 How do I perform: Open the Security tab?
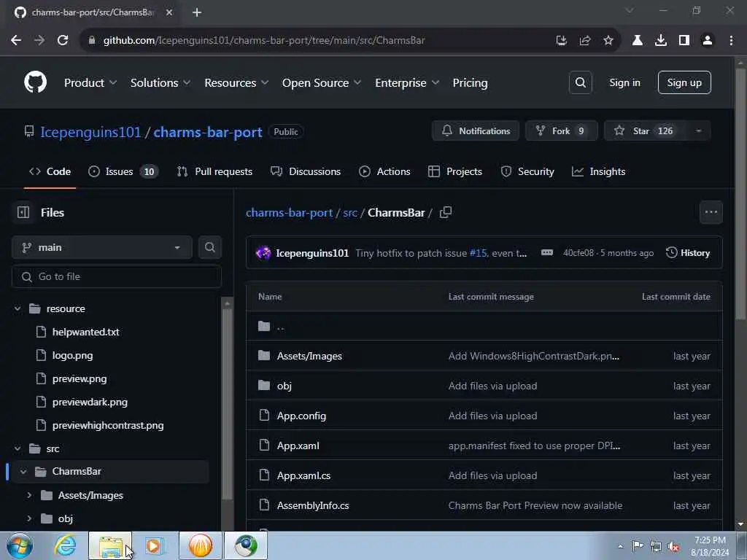point(527,171)
